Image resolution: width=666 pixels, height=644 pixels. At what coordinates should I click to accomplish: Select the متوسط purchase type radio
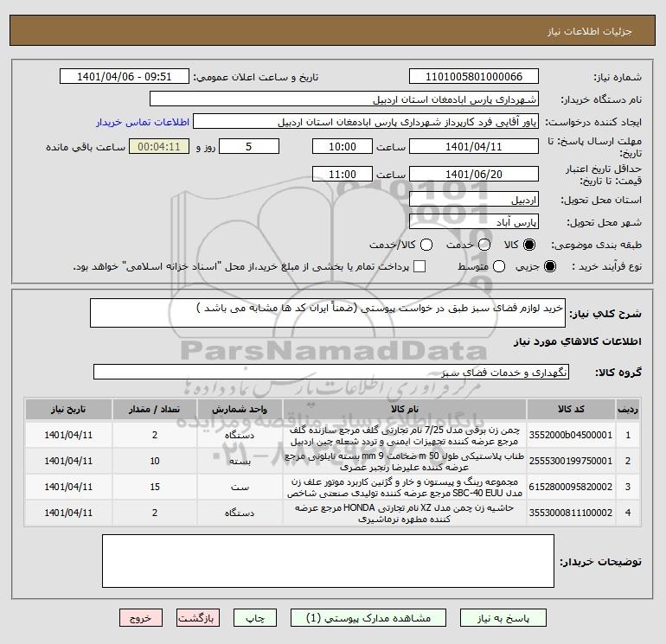point(499,266)
